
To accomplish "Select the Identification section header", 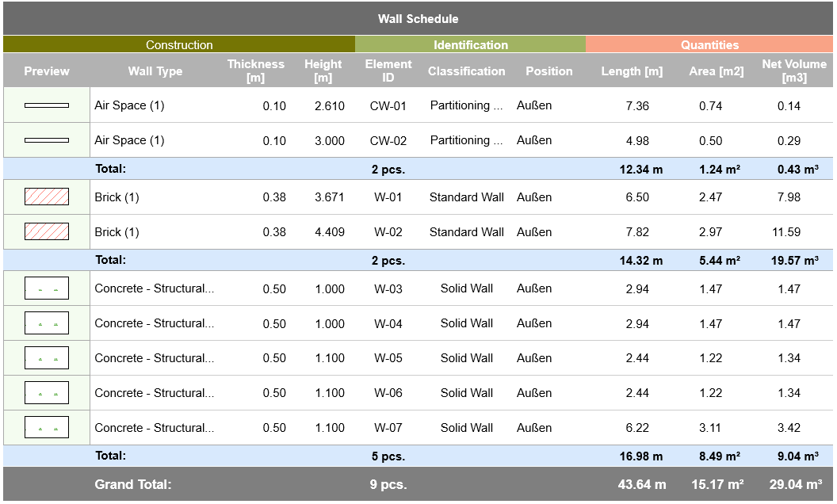I will [x=469, y=45].
